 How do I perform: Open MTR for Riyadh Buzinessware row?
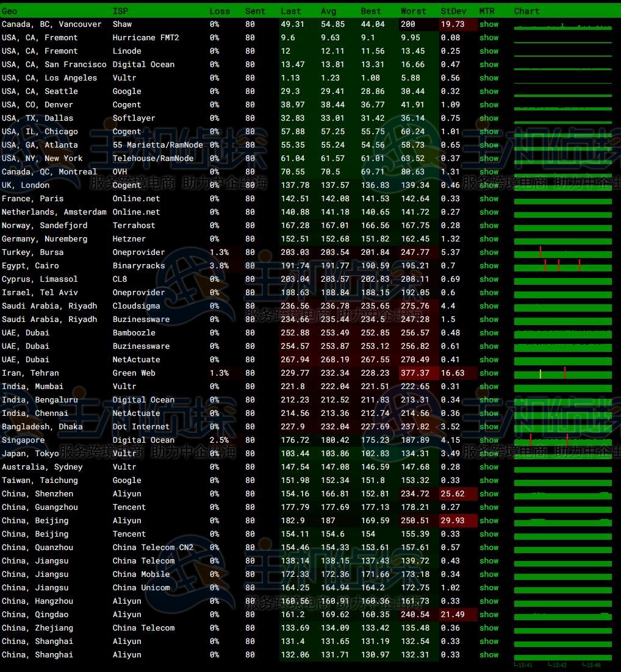click(489, 320)
